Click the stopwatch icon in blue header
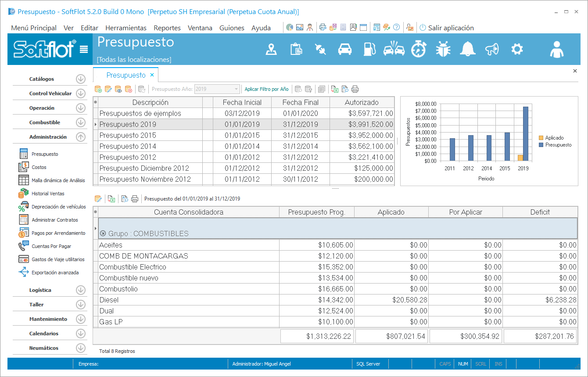The image size is (588, 377). (x=418, y=49)
